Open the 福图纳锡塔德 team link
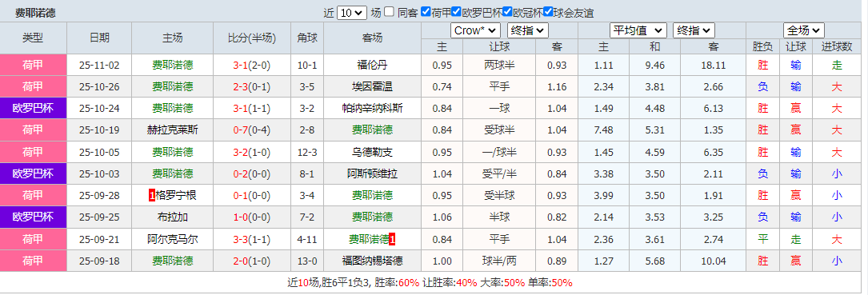This screenshot has width=868, height=295. tap(373, 261)
